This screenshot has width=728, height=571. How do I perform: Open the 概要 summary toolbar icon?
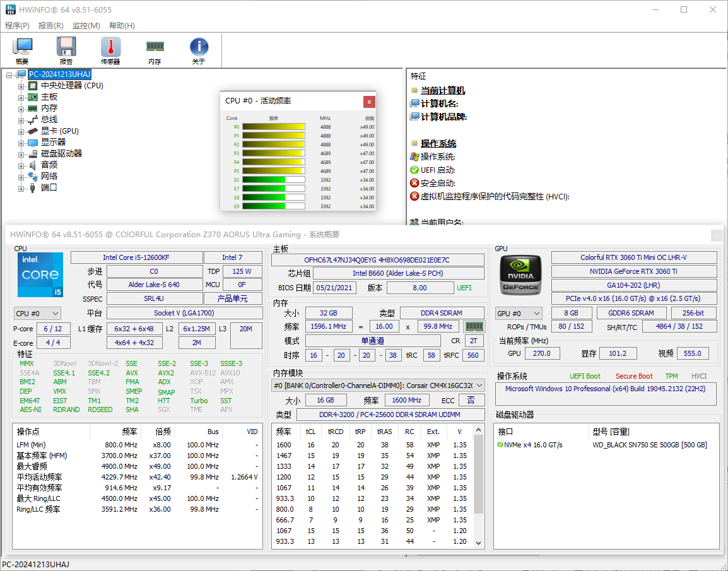pos(22,50)
